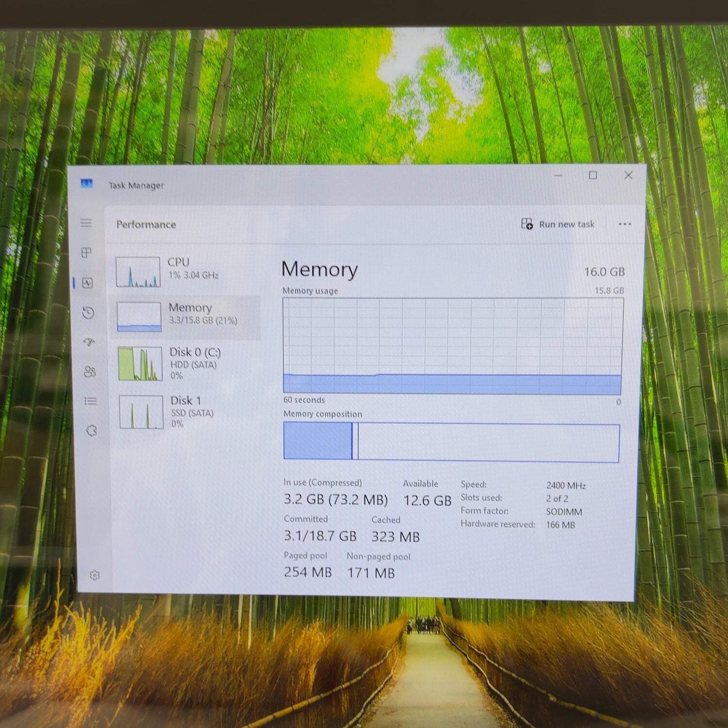The width and height of the screenshot is (728, 728).
Task: Click the '323 MB' cached value
Action: [396, 537]
